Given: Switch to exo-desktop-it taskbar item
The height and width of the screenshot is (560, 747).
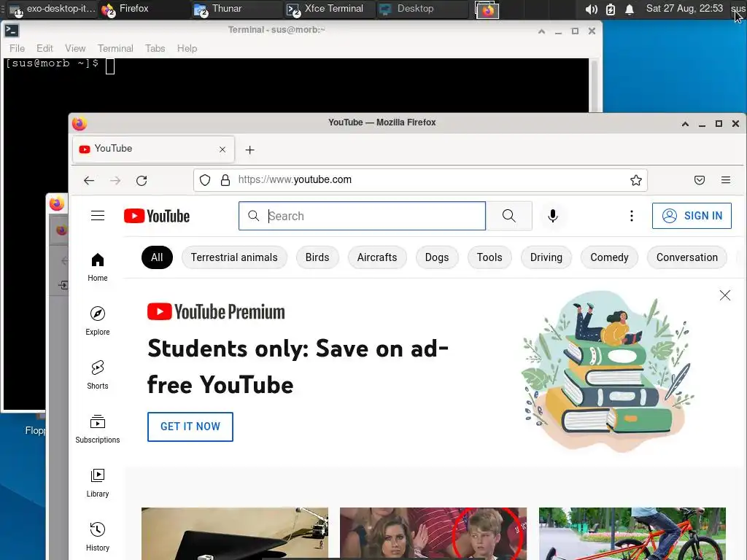Looking at the screenshot, I should click(x=52, y=9).
